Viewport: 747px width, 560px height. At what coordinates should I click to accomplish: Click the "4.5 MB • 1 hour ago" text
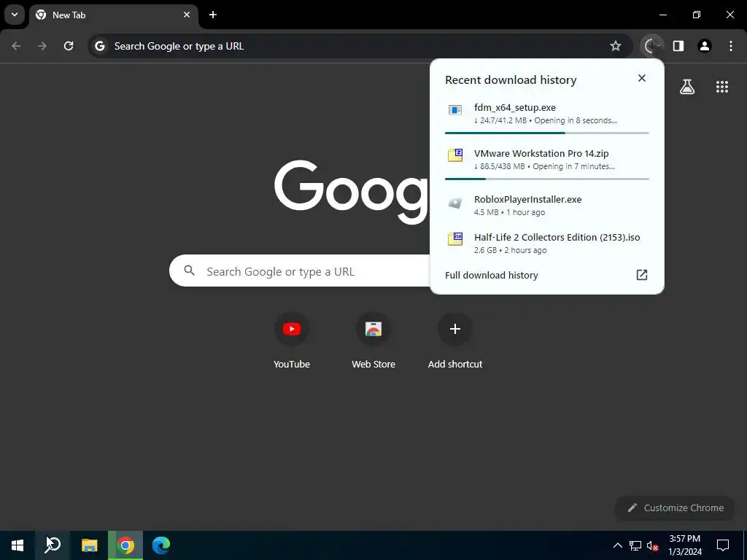click(509, 212)
